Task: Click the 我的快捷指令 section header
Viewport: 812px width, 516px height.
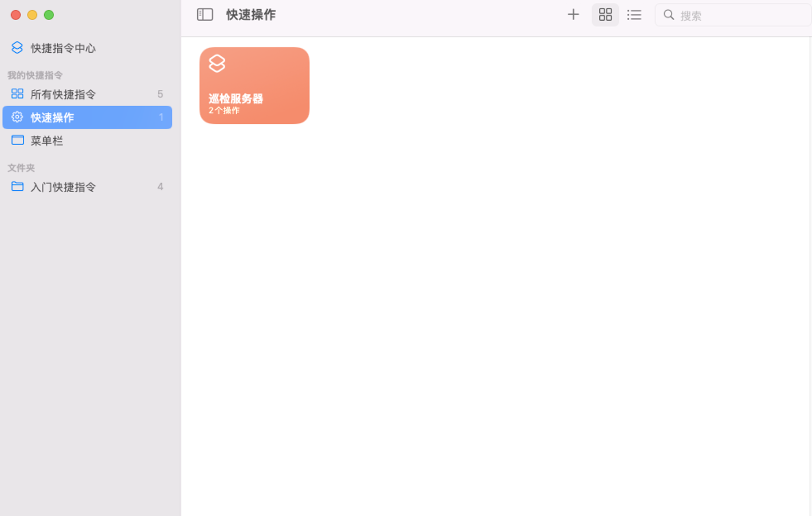Action: pyautogui.click(x=35, y=75)
